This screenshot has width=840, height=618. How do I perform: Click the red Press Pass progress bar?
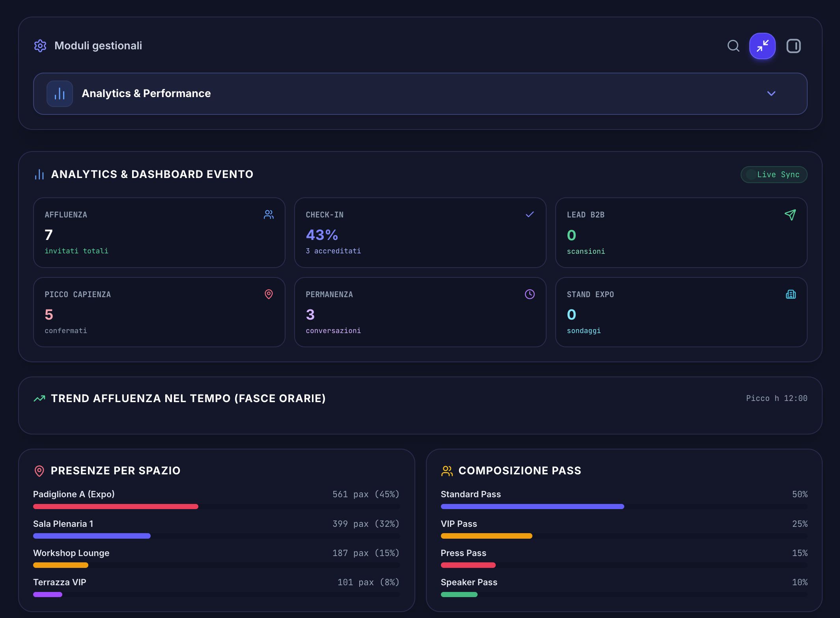(x=468, y=565)
